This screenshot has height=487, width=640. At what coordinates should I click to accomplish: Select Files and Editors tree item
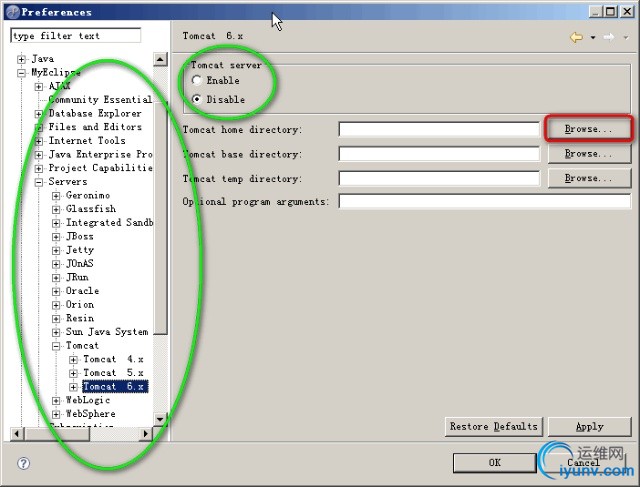coord(95,127)
